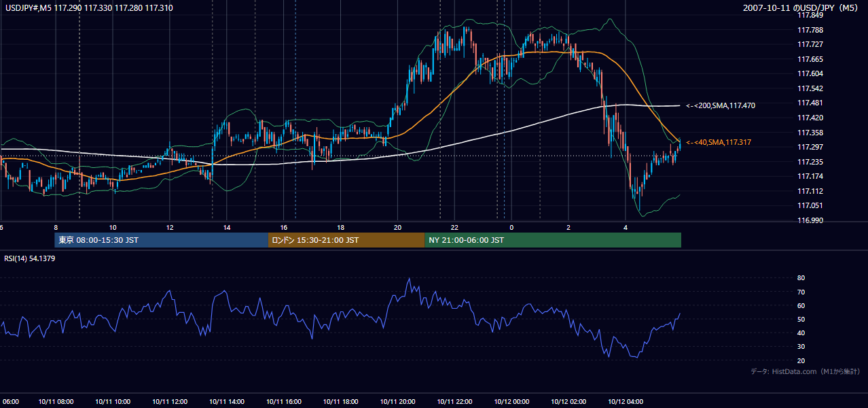This screenshot has width=868, height=408.
Task: Click price scale value 117.112
Action: 809,191
